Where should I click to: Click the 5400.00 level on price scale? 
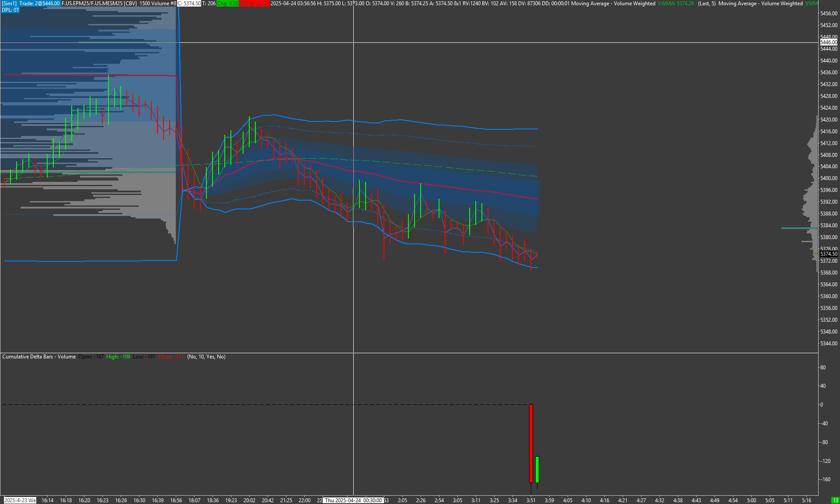829,178
